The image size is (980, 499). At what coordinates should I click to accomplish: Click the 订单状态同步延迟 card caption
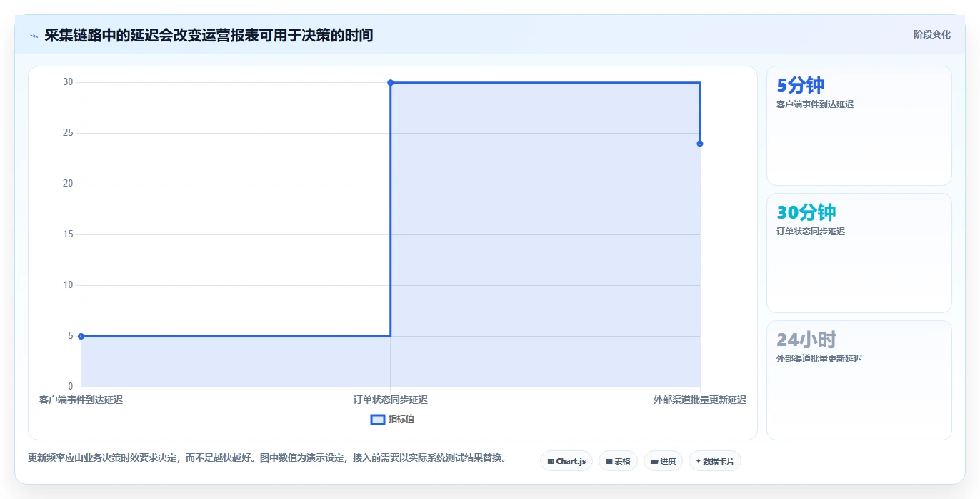click(x=810, y=232)
